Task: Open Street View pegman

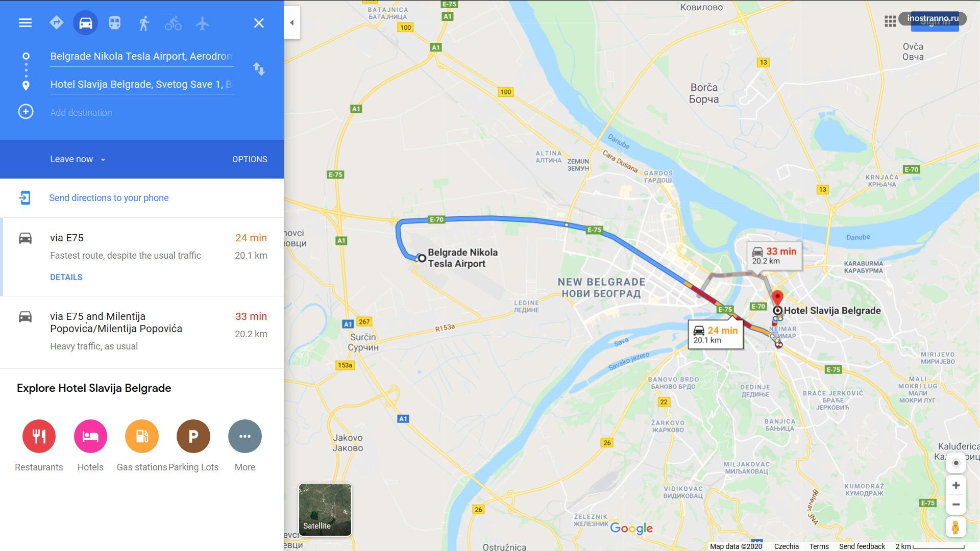Action: [x=956, y=527]
